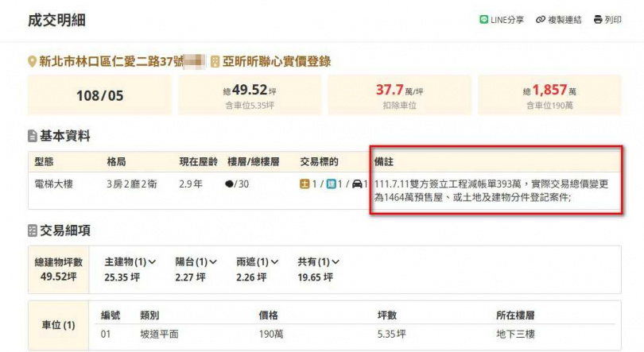The image size is (644, 352).
Task: Click the 25.35 坪 main building value
Action: (x=122, y=278)
